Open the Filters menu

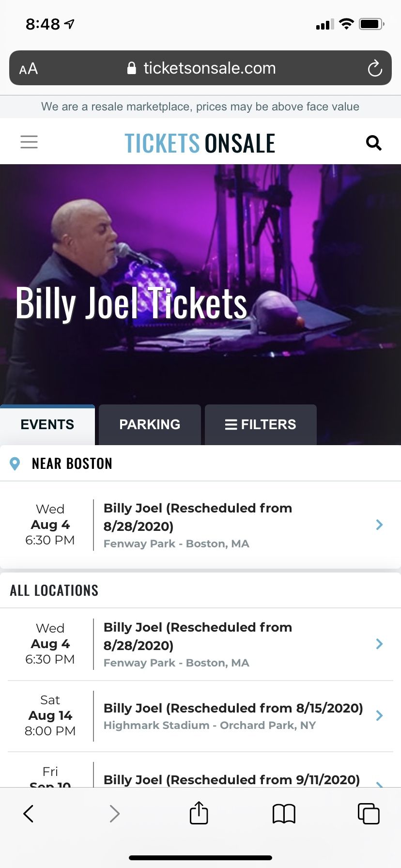(261, 425)
